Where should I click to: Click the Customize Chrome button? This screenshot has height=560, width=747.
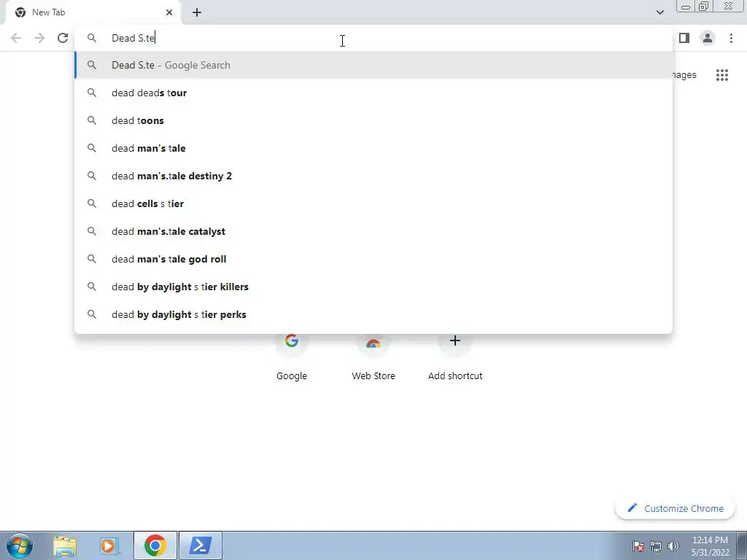click(x=675, y=508)
